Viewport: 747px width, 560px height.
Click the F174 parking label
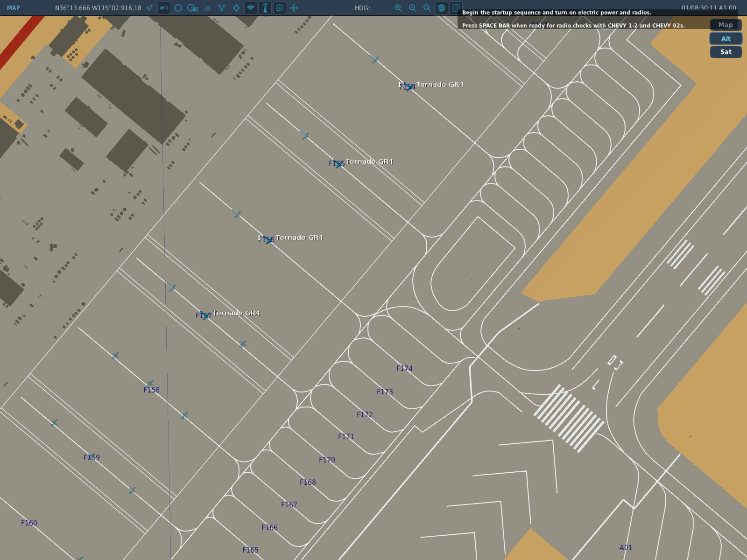(404, 369)
